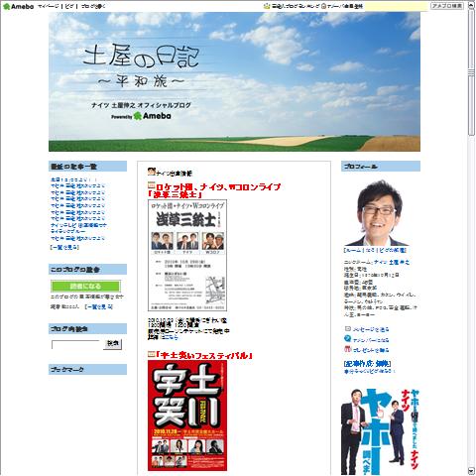Click the scroll-down arrow on the page scrollbar
This screenshot has height=476, width=476.
[x=471, y=471]
